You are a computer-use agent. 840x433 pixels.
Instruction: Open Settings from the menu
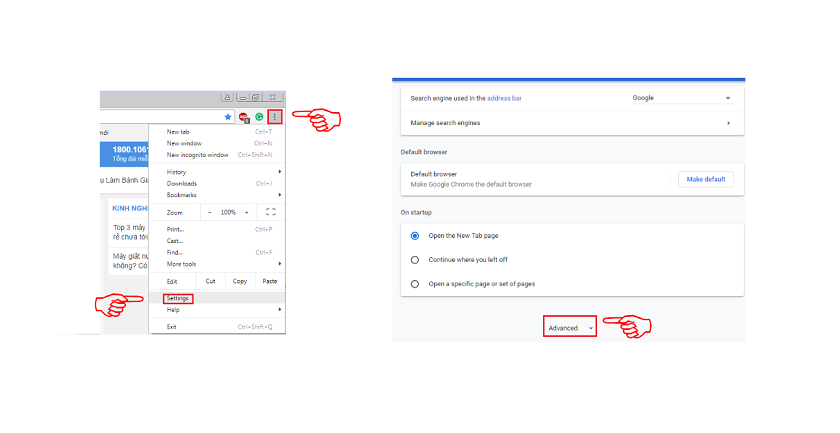(x=217, y=298)
